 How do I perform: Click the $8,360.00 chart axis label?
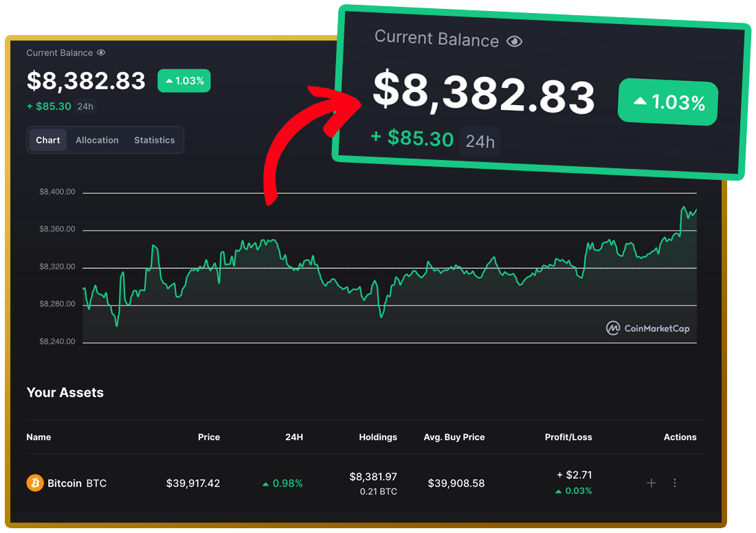click(x=57, y=229)
